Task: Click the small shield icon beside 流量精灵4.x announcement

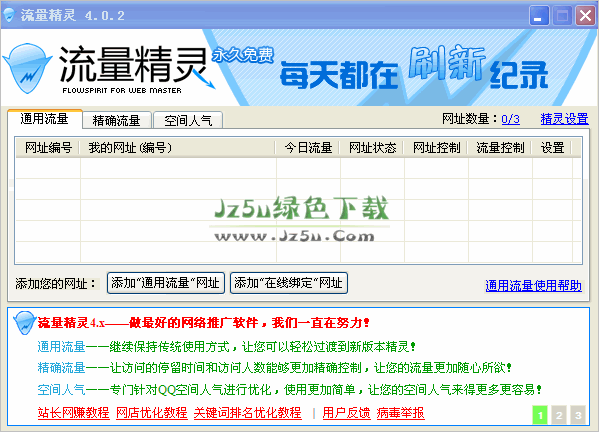Action: 24,323
